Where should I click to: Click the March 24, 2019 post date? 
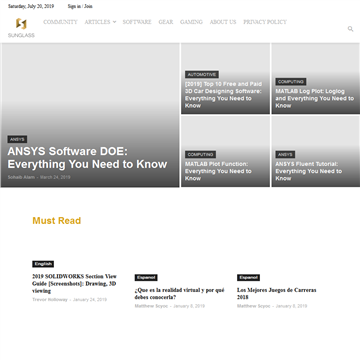coord(55,177)
